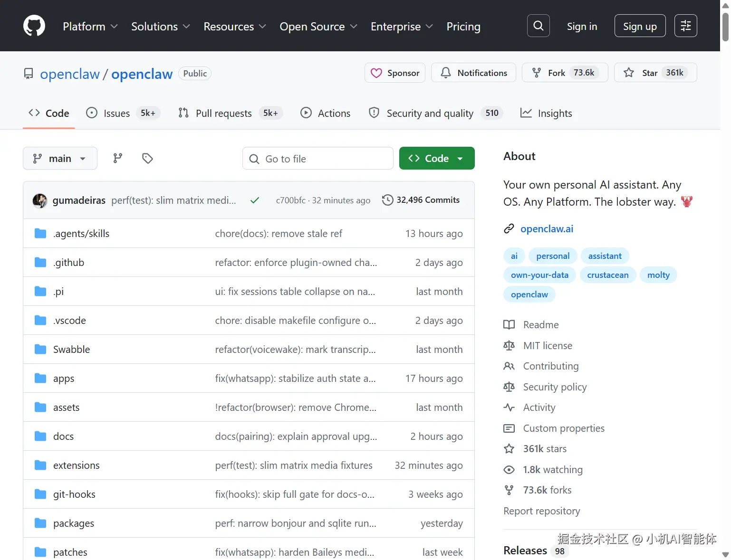Click the Security policy scale icon

click(509, 387)
